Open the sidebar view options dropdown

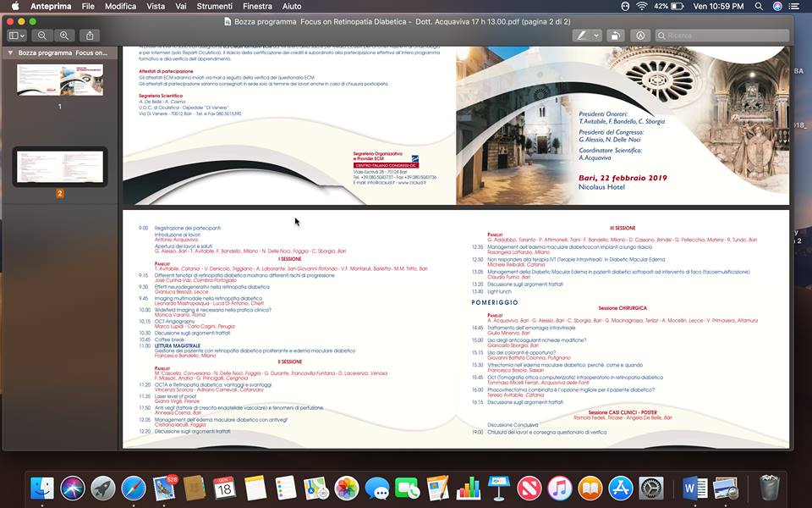tap(17, 36)
